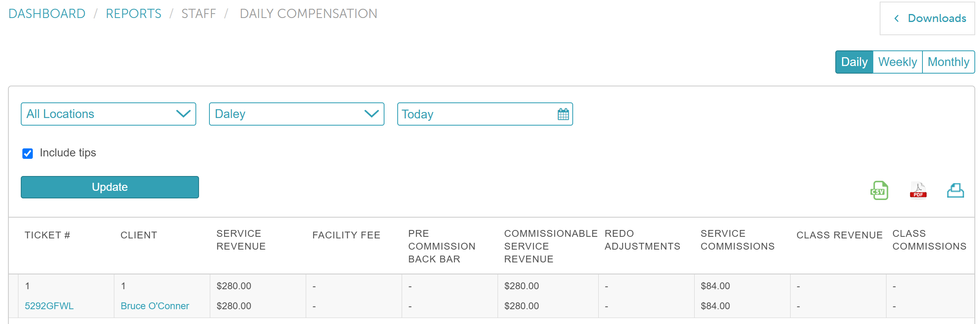The height and width of the screenshot is (324, 980).
Task: Download report as PDF
Action: (918, 190)
